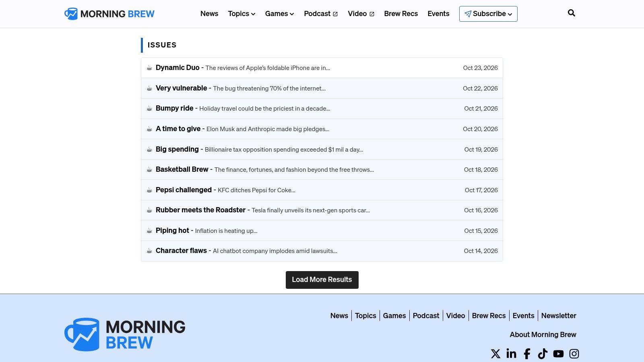The height and width of the screenshot is (362, 644).
Task: Visit the LinkedIn social icon
Action: (x=511, y=354)
